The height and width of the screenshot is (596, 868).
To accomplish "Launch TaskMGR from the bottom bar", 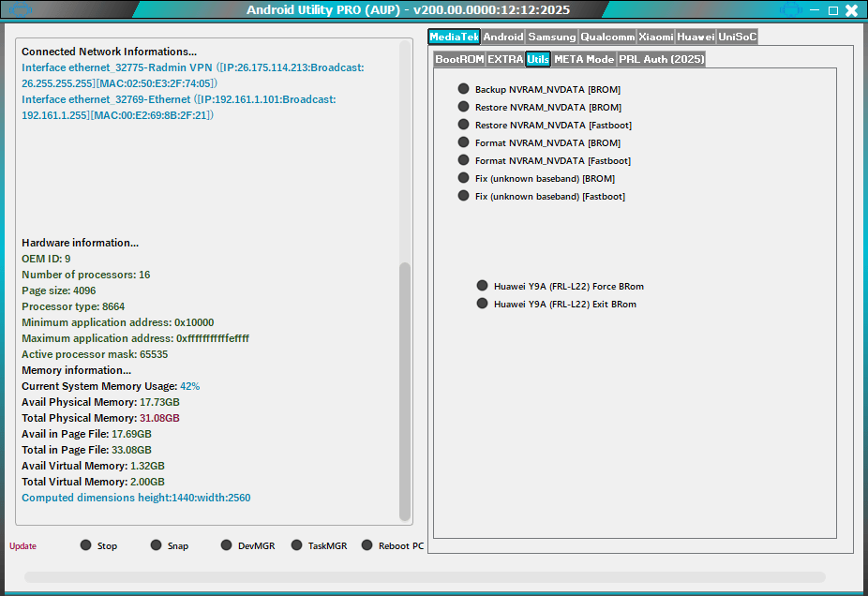I will (295, 544).
